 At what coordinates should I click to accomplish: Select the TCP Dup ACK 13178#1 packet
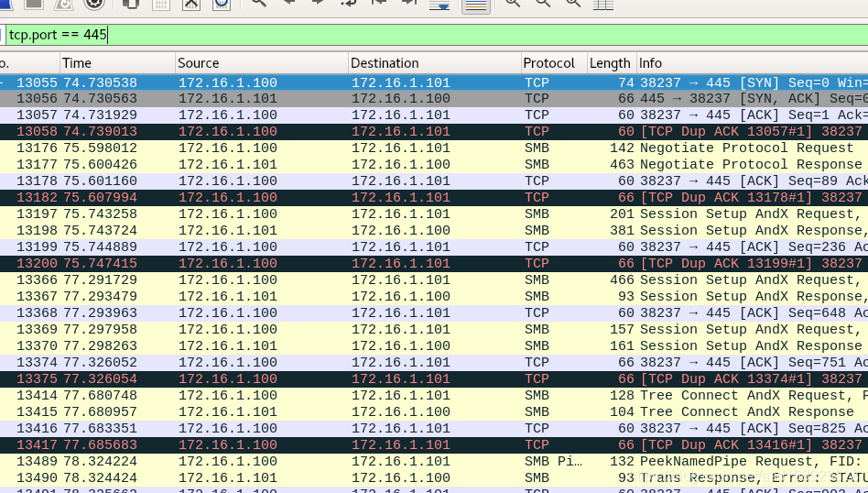click(x=434, y=198)
